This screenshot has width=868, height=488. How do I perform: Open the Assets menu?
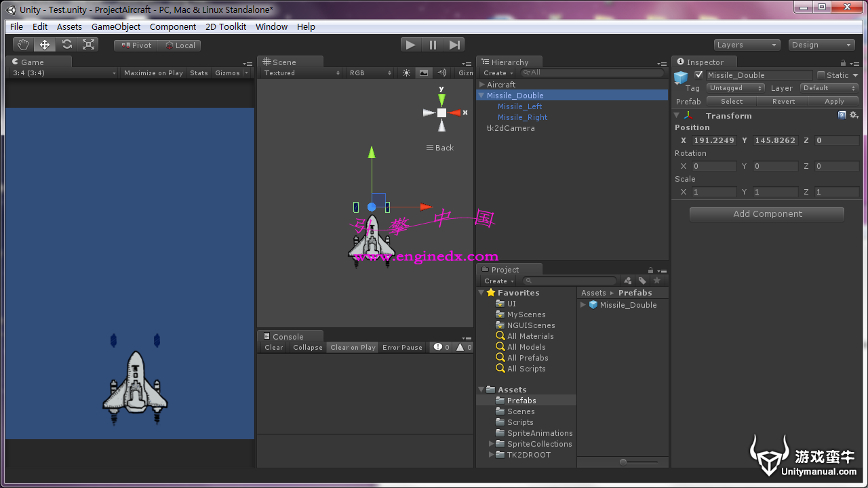69,26
